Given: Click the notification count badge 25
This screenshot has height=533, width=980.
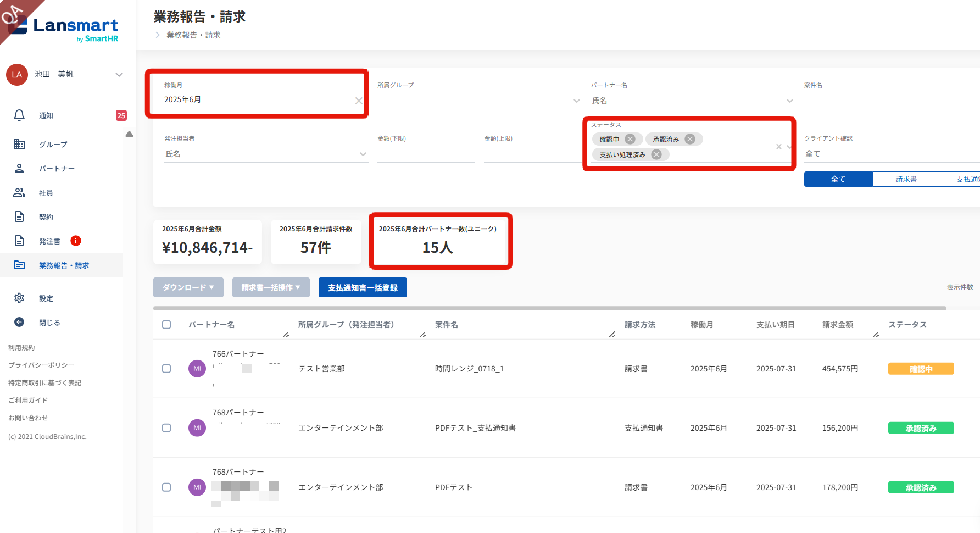Looking at the screenshot, I should [121, 115].
